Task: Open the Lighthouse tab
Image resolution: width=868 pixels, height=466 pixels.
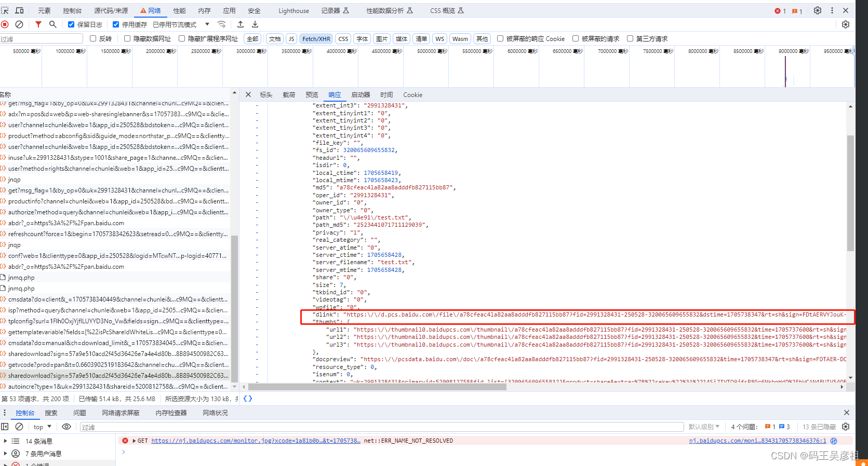Action: (293, 10)
